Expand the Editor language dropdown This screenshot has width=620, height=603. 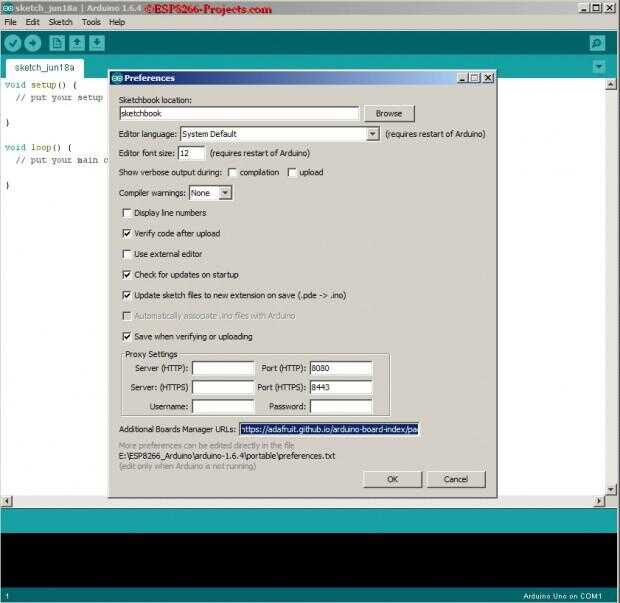pyautogui.click(x=372, y=134)
